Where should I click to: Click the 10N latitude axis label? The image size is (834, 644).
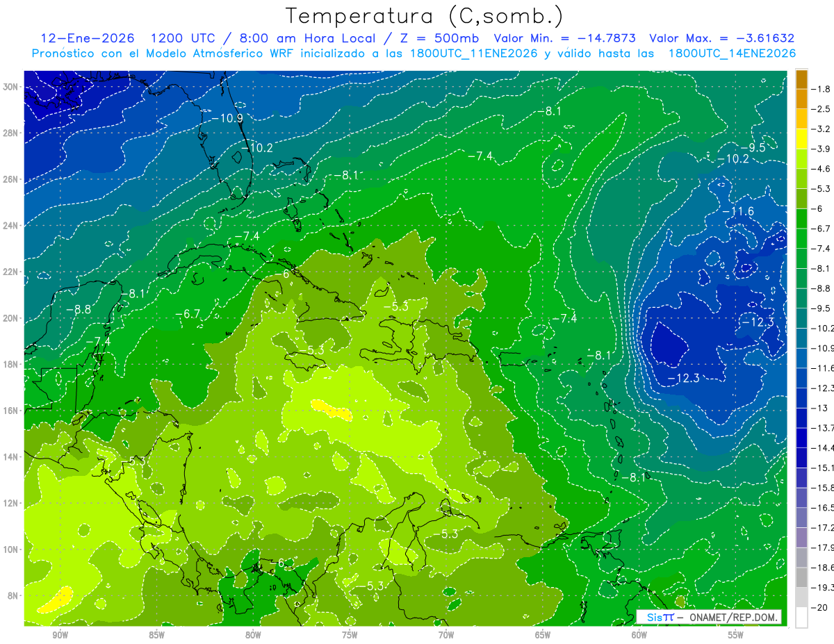click(11, 549)
